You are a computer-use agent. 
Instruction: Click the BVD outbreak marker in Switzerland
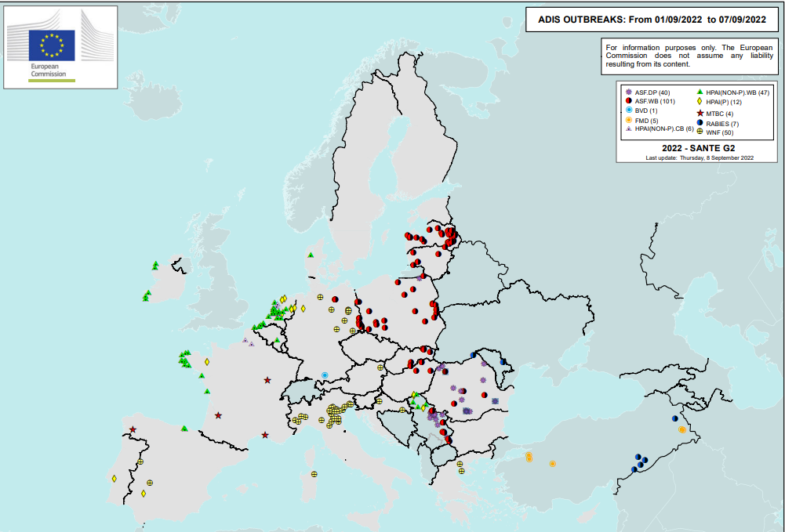[324, 376]
